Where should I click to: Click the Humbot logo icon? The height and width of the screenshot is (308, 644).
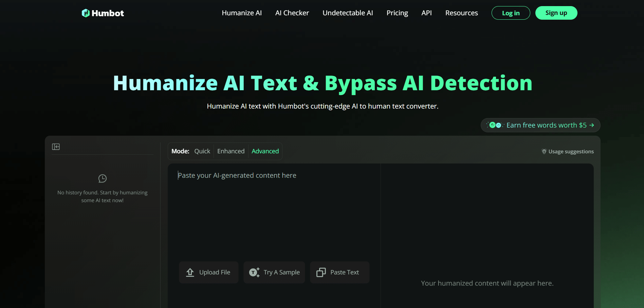click(85, 13)
